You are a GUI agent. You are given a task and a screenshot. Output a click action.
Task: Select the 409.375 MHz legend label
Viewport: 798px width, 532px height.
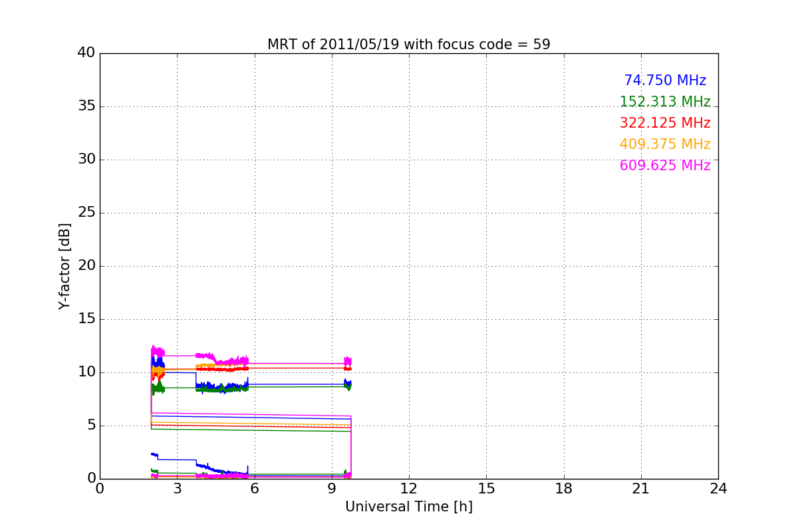click(x=665, y=144)
